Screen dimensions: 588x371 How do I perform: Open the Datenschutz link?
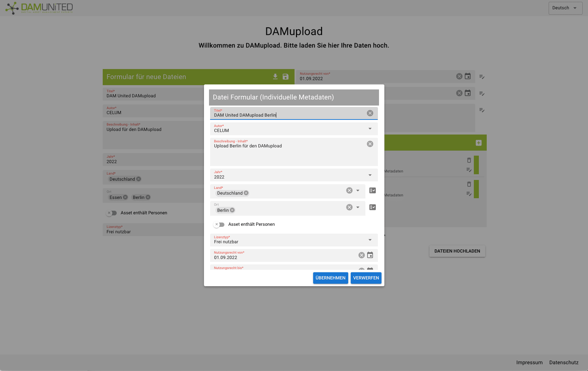(x=564, y=362)
